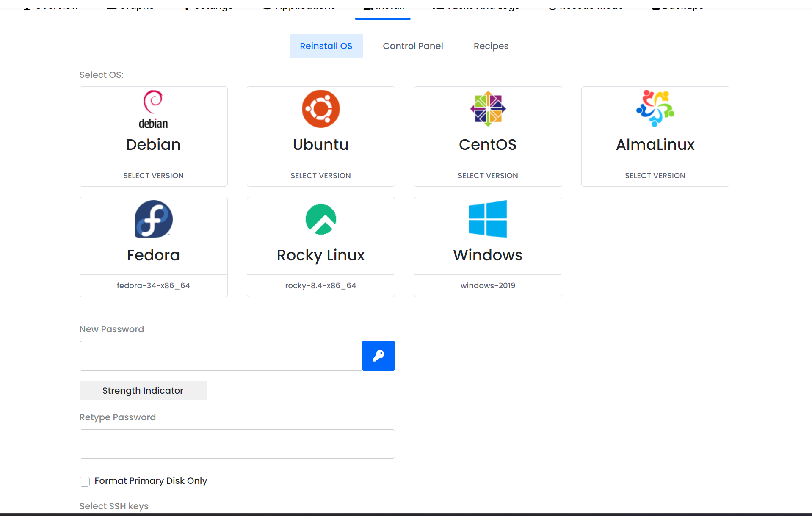Select the windows-2019 version

pos(488,286)
